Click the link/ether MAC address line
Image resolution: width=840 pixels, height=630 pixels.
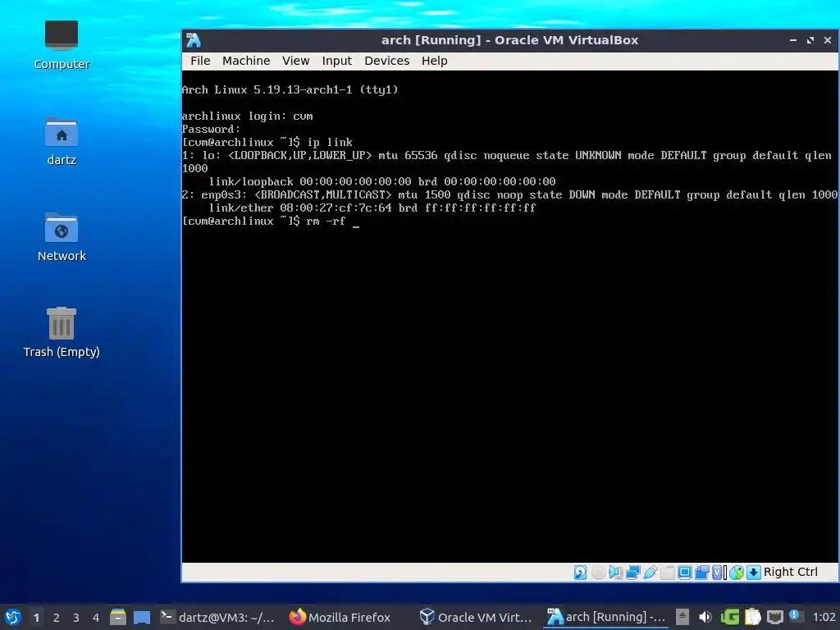click(x=372, y=208)
